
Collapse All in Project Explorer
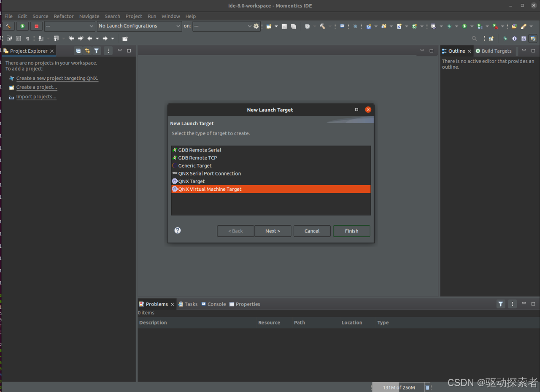(78, 51)
